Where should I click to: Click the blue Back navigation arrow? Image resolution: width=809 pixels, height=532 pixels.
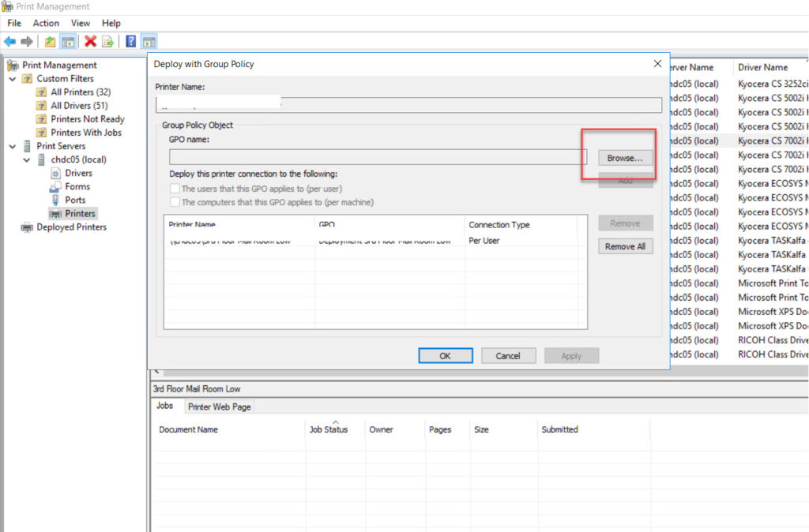(x=10, y=41)
